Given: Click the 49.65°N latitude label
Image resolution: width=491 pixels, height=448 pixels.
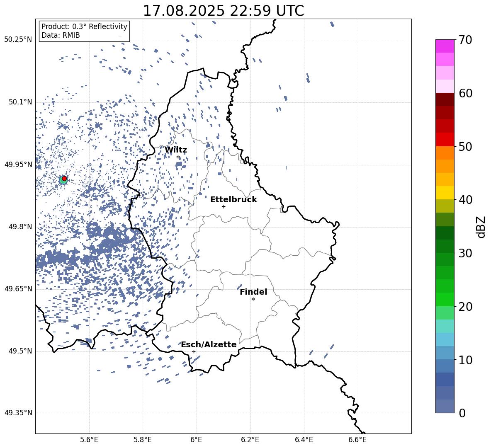Looking at the screenshot, I should click(18, 288).
